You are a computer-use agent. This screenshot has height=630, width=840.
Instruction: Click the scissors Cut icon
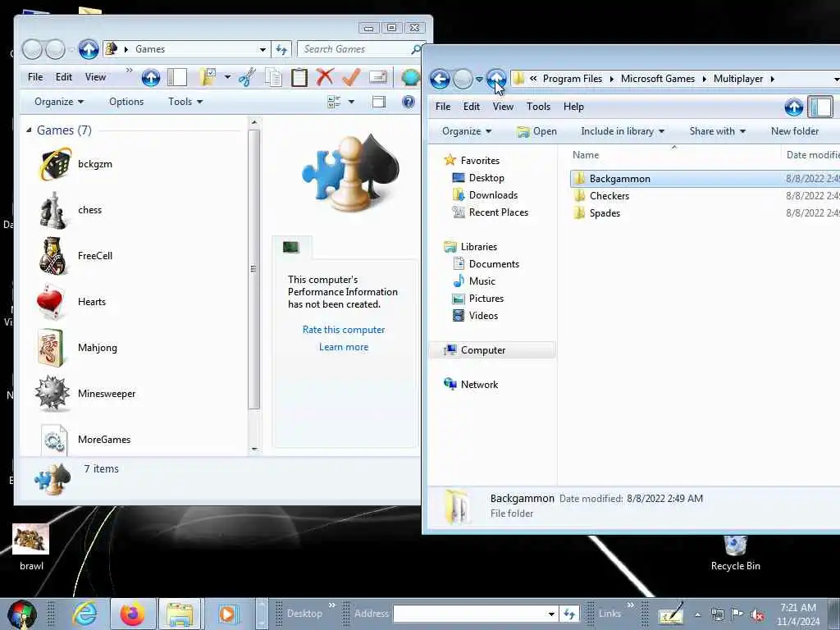[x=247, y=77]
